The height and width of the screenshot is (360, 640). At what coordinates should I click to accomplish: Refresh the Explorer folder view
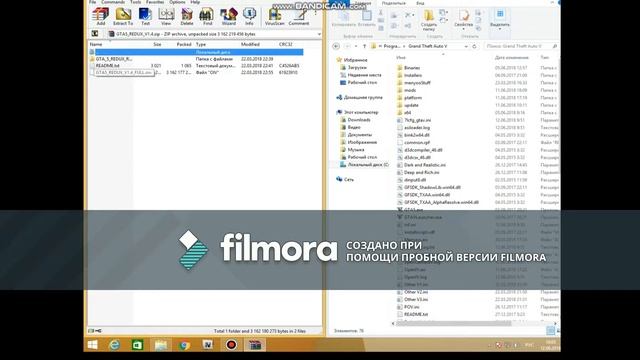[474, 47]
